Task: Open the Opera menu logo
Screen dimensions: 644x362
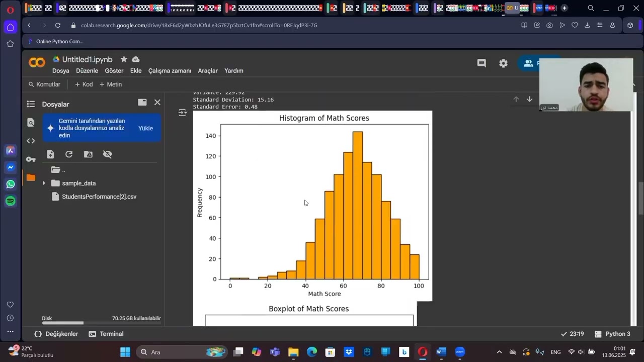Action: [10, 10]
